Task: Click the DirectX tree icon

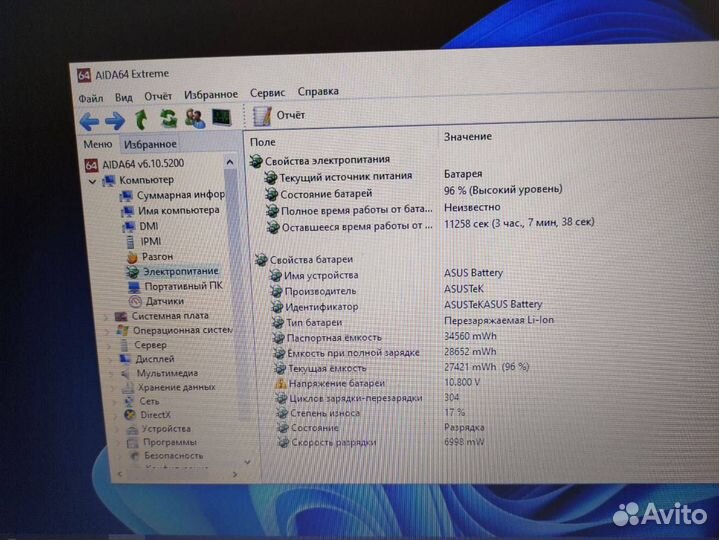Action: point(130,415)
